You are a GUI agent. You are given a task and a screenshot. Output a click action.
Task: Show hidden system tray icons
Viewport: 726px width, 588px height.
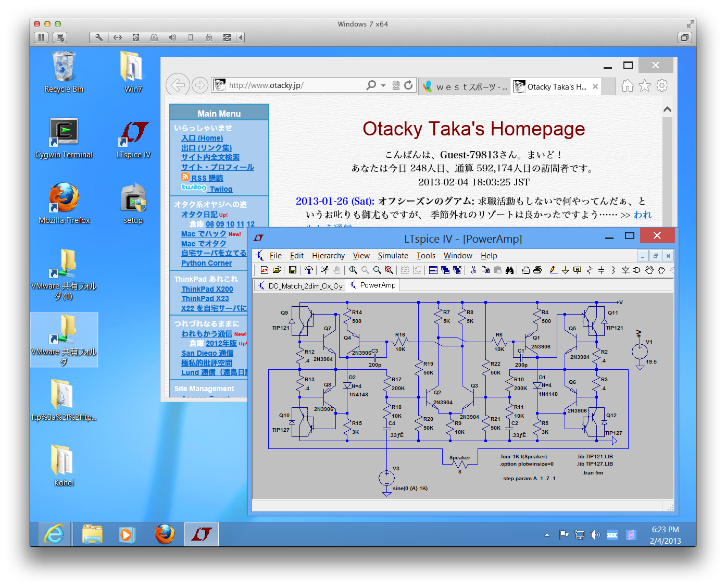547,534
